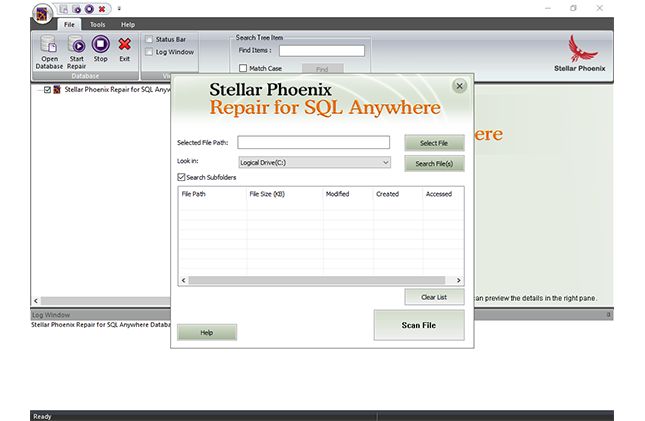Click Open Database in the quick access toolbar
The width and height of the screenshot is (645, 421).
pos(64,9)
